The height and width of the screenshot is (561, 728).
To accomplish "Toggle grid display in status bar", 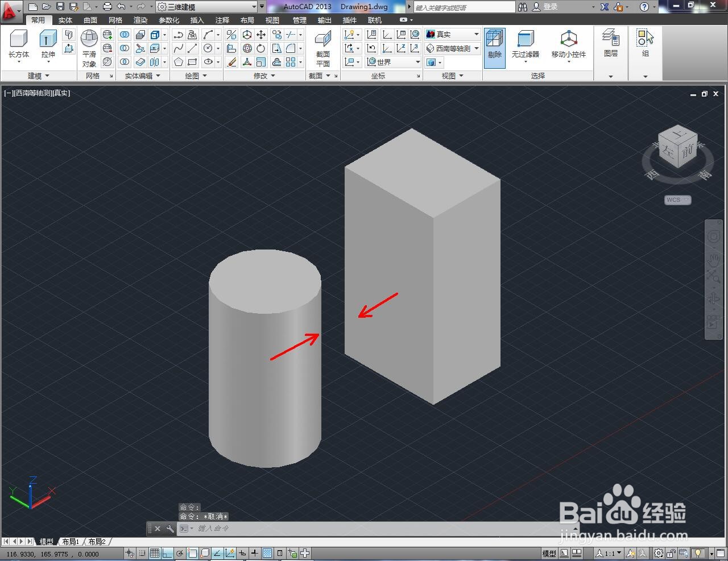I will pos(155,553).
